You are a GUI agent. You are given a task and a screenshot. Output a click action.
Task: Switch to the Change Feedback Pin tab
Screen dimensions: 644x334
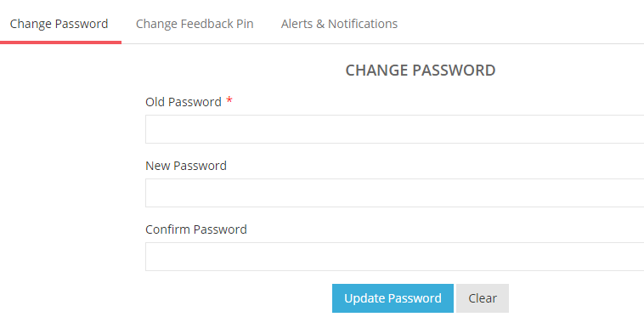pyautogui.click(x=195, y=24)
